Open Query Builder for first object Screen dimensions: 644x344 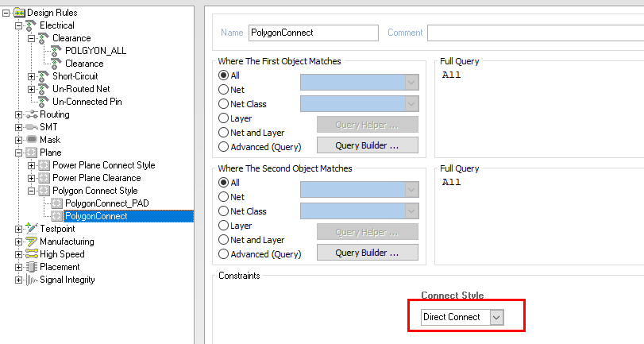[x=367, y=145]
